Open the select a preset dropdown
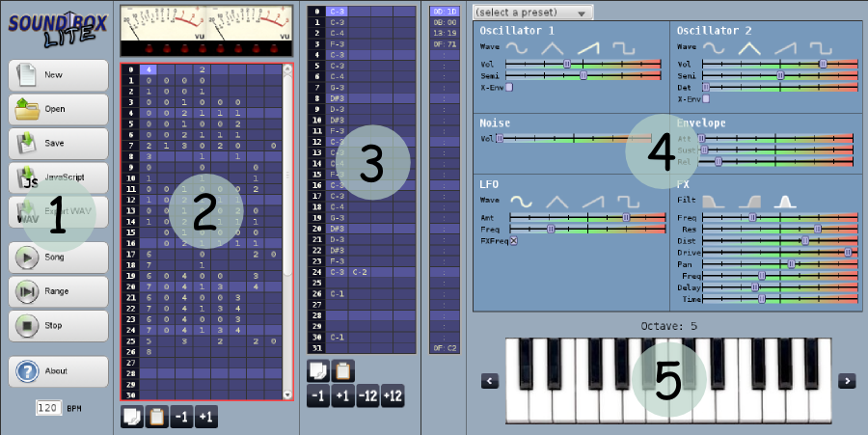 [532, 13]
